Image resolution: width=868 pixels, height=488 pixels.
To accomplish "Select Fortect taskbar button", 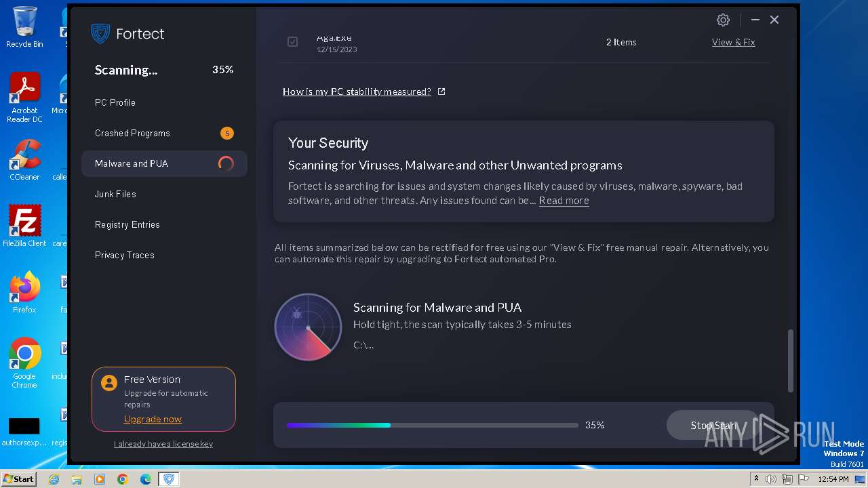I will (169, 479).
